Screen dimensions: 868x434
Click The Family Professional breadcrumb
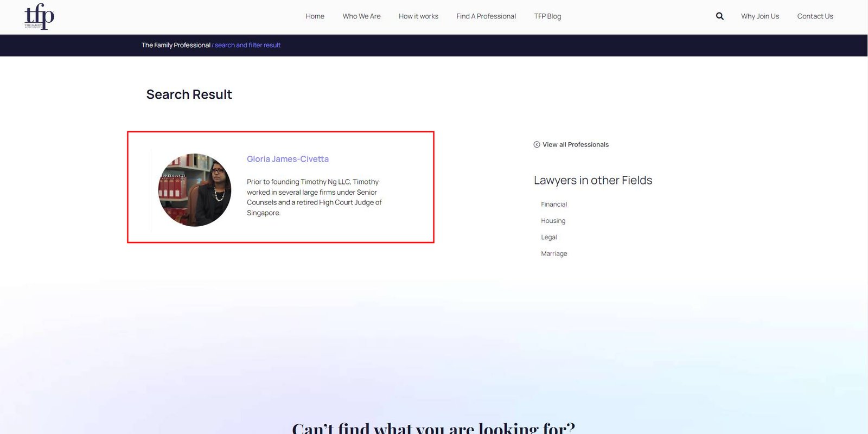coord(176,45)
